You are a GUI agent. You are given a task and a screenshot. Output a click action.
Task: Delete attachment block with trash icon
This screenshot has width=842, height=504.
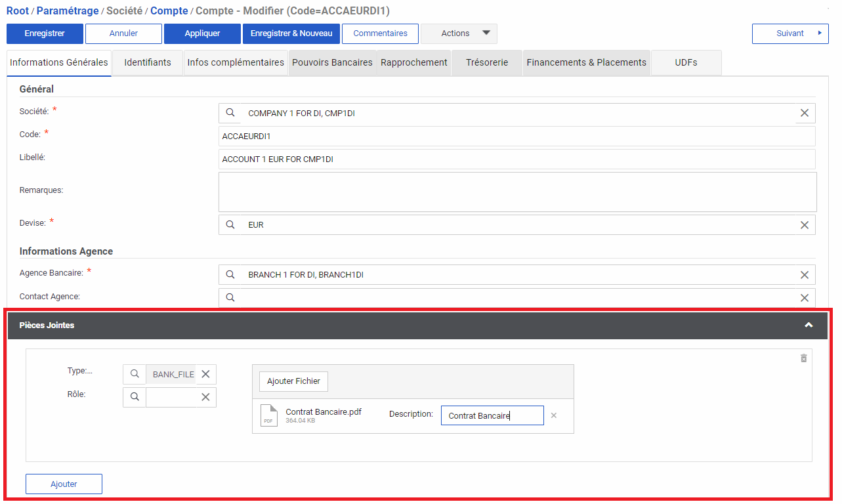pos(803,358)
